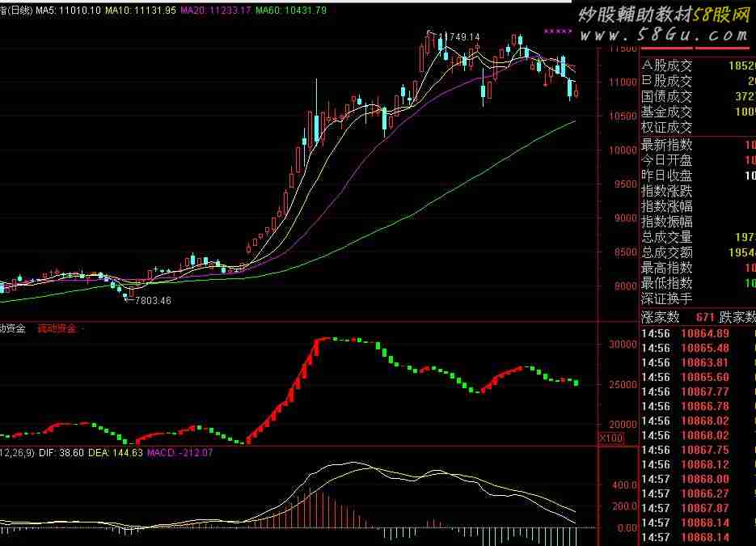Select the tick price 10866.27
The image size is (756, 546).
705,493
